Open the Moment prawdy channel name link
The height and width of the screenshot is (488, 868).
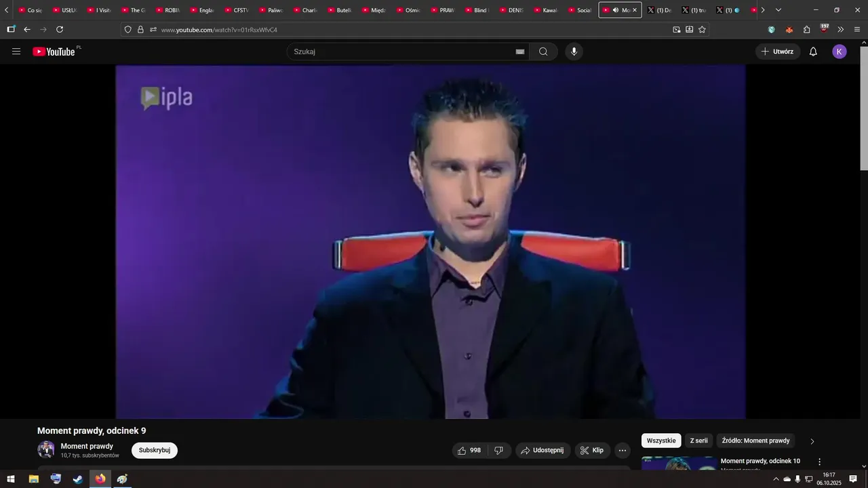click(x=87, y=446)
